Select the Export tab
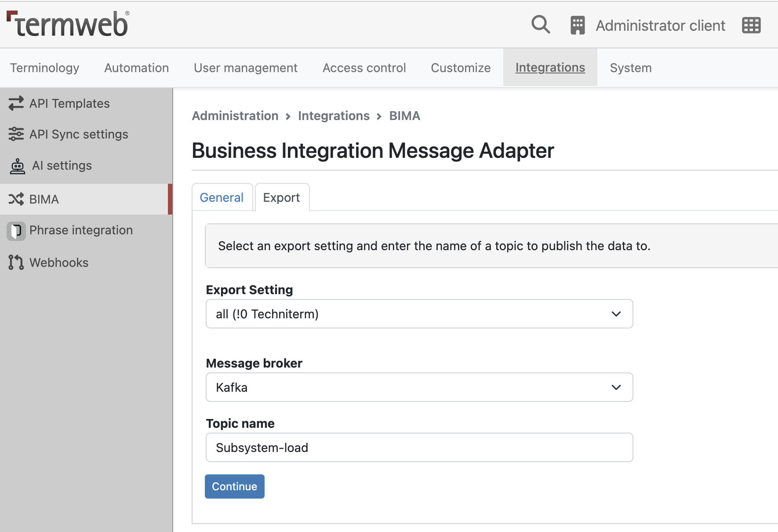 click(x=282, y=197)
